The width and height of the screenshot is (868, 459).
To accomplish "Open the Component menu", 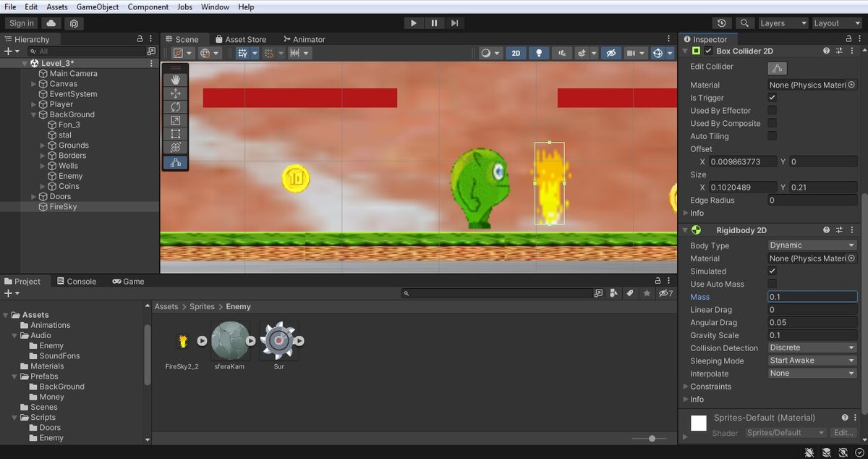I will [x=148, y=7].
